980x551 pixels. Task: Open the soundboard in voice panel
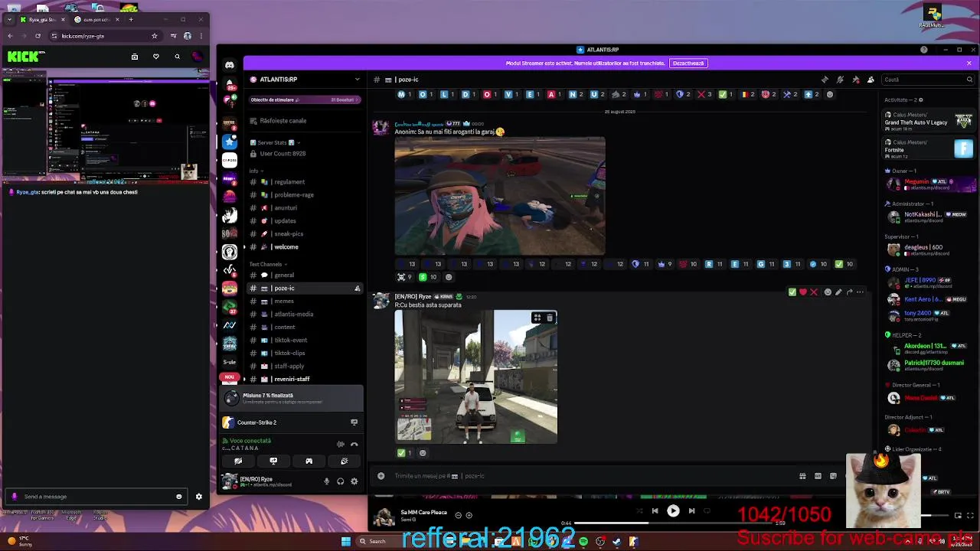(x=344, y=461)
